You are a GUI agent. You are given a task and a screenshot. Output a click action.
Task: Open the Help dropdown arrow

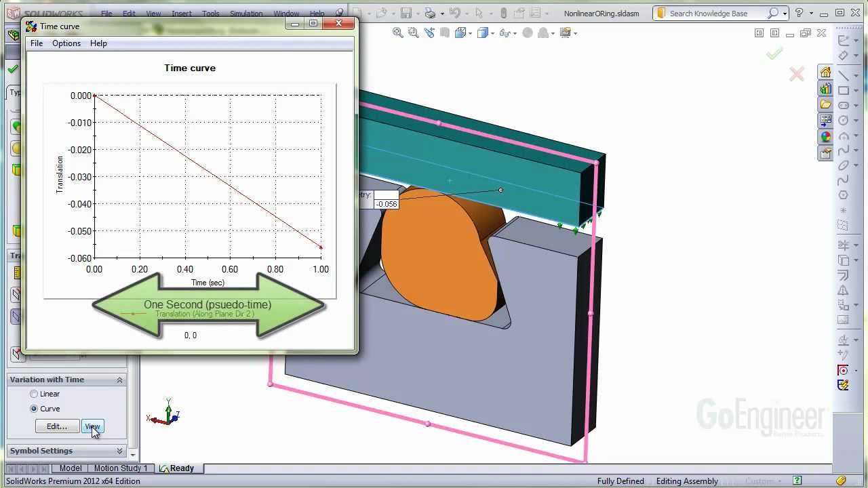811,13
